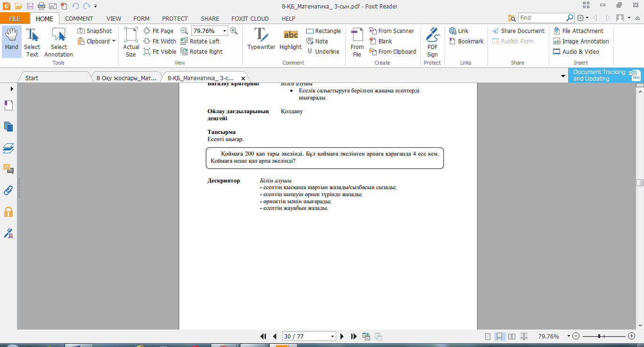Insert Audio & Video
644x347 pixels.
[577, 52]
